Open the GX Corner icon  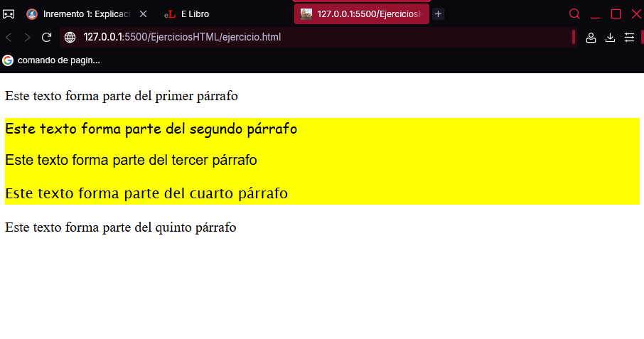tap(9, 14)
